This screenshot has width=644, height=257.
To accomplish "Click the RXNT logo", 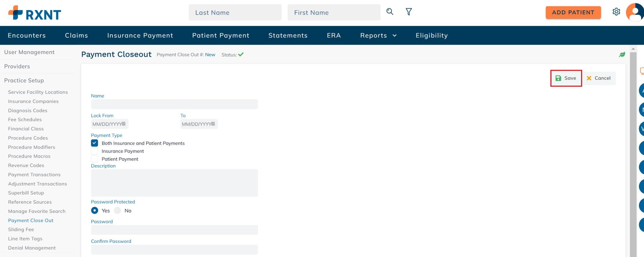I will tap(35, 13).
